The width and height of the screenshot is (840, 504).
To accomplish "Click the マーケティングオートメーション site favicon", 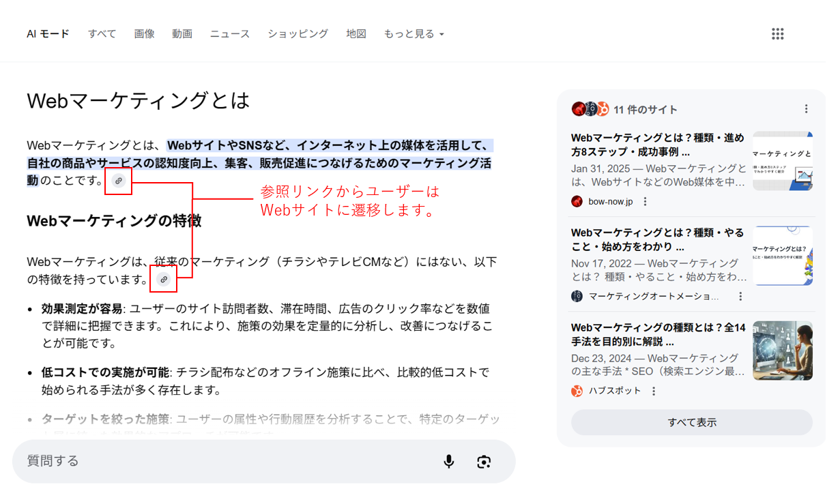I will [577, 296].
